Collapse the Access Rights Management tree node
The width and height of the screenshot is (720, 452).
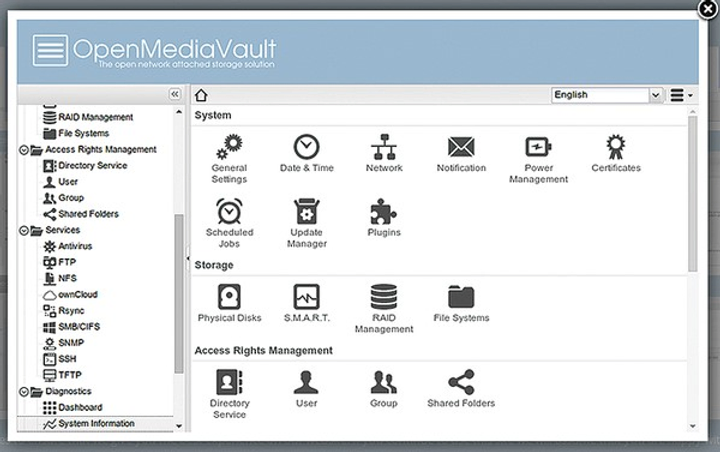(x=24, y=150)
